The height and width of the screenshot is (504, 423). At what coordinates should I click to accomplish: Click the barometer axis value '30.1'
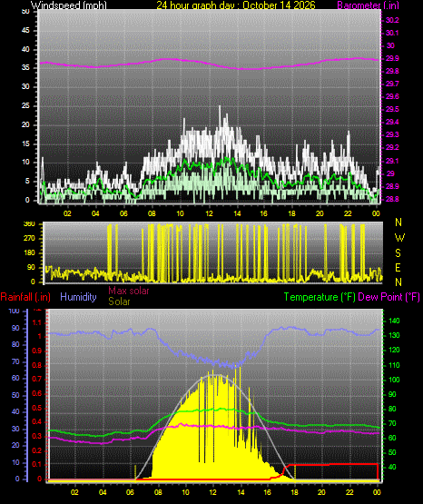392,33
